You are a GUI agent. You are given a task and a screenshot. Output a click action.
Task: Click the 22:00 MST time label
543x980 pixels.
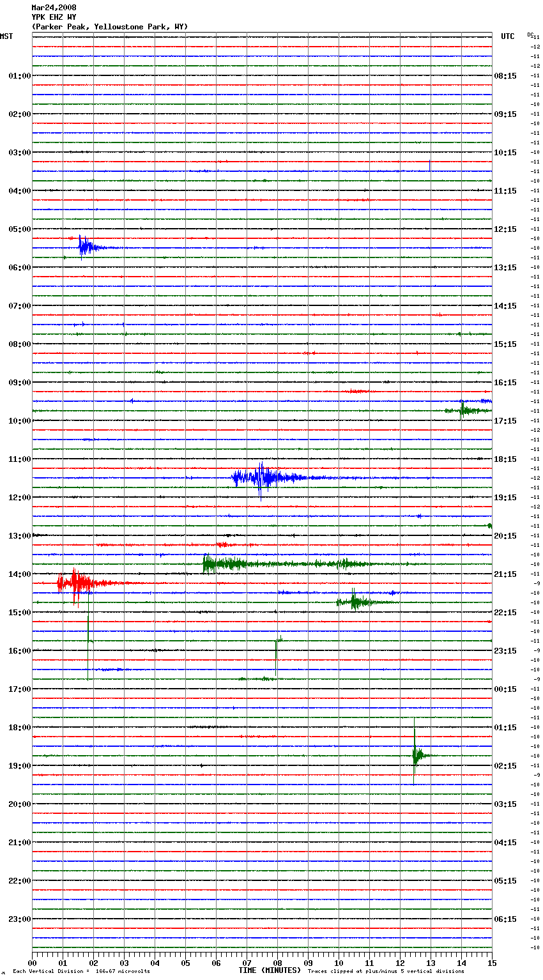[20, 881]
